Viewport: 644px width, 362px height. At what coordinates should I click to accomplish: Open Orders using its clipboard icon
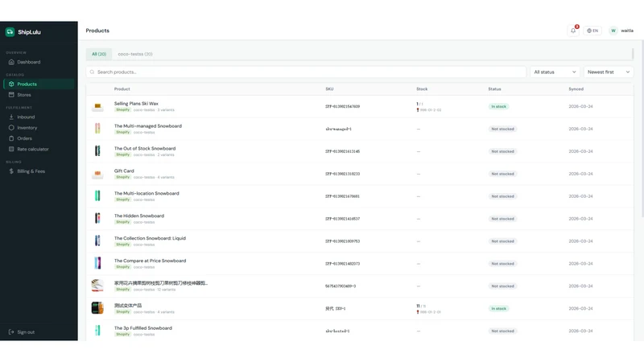coord(11,138)
